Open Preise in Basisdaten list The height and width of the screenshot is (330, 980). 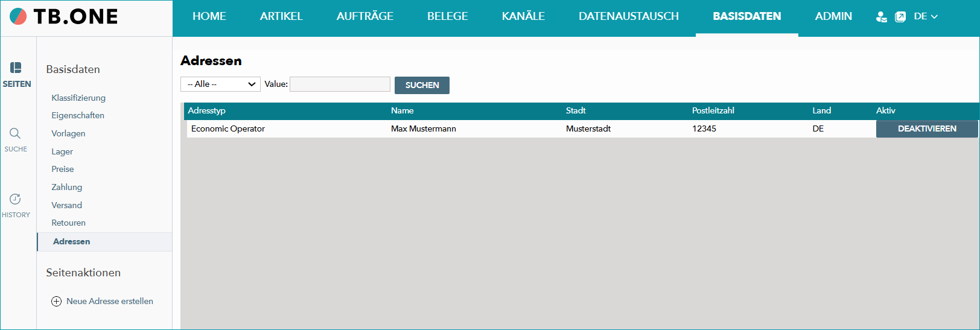click(x=63, y=169)
